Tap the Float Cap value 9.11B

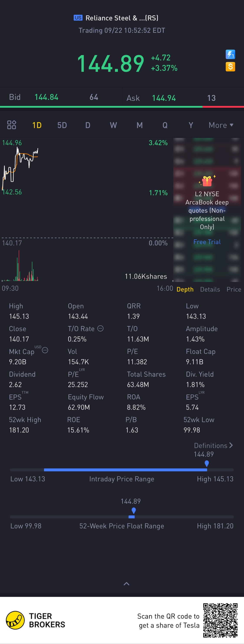(x=195, y=362)
